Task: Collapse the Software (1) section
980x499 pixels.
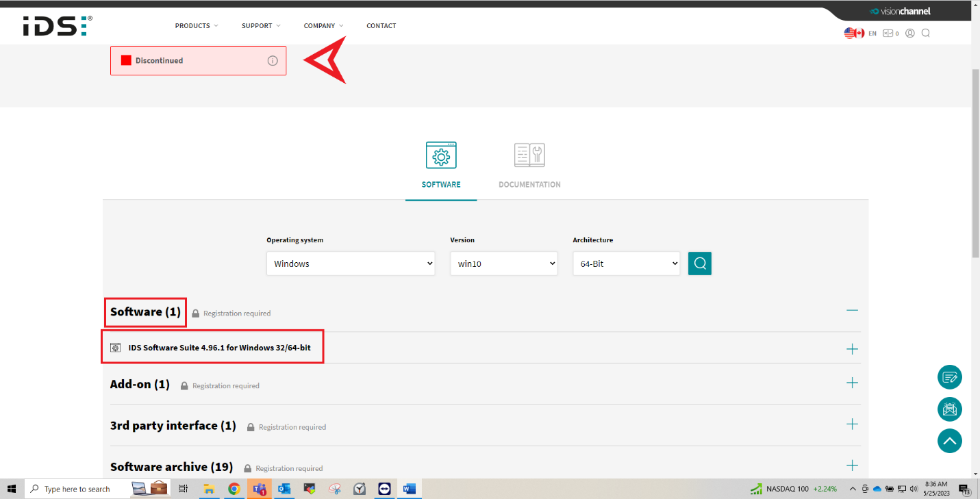Action: (852, 310)
